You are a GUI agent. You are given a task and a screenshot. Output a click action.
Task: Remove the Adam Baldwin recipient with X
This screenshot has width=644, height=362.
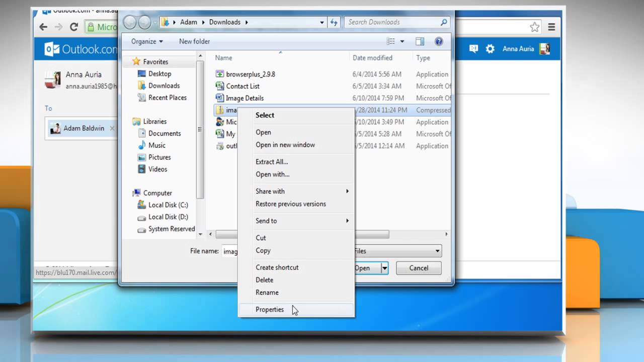click(112, 128)
